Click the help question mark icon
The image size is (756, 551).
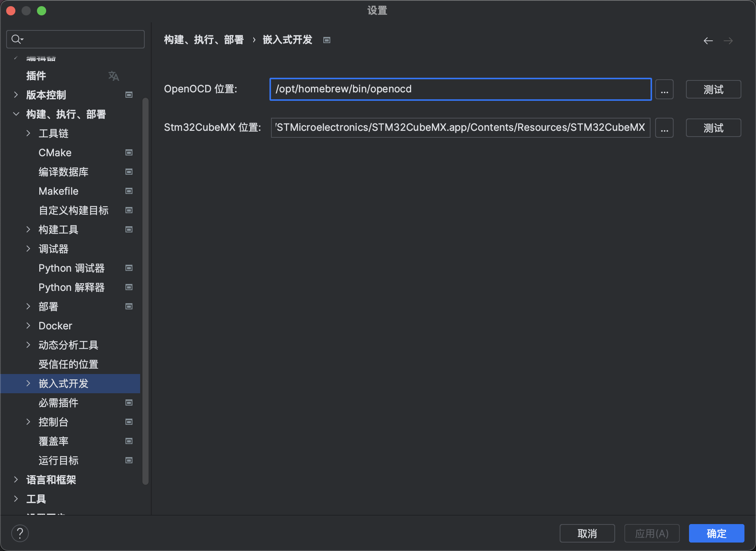[x=20, y=533]
